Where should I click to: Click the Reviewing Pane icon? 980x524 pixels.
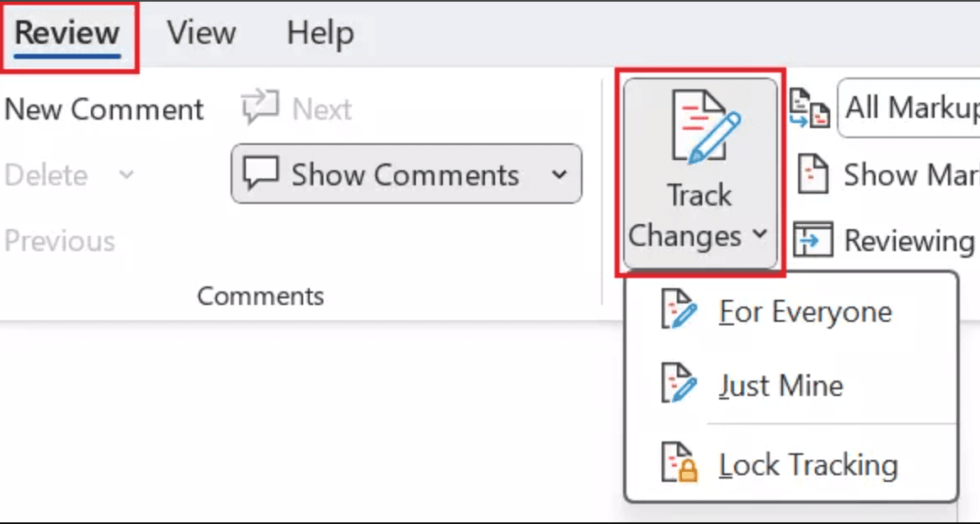click(813, 240)
